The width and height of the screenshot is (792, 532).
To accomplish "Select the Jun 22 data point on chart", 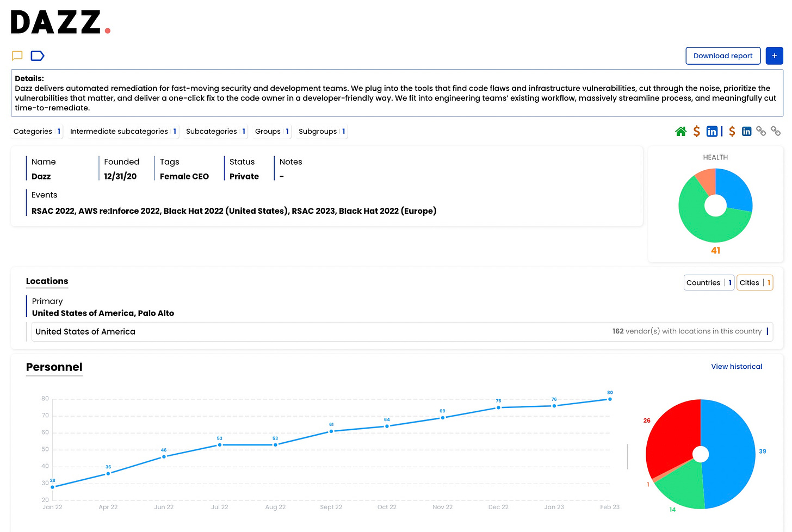I will pos(164,456).
